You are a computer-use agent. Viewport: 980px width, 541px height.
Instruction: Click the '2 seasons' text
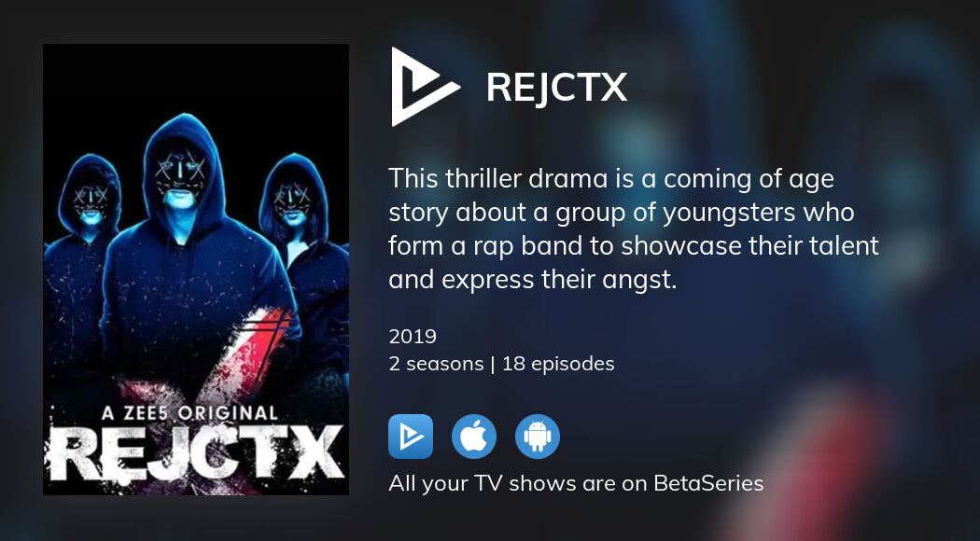(x=436, y=364)
